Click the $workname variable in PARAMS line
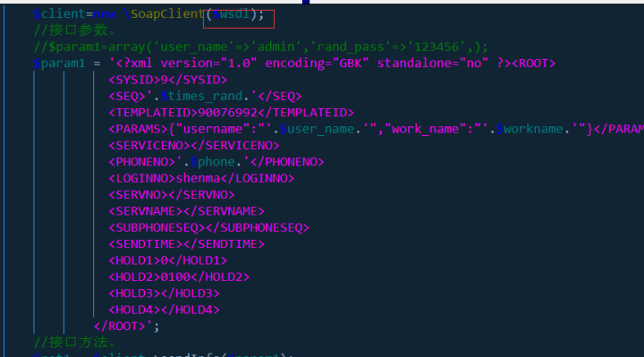Screen dimensions: 644x357 click(530, 129)
